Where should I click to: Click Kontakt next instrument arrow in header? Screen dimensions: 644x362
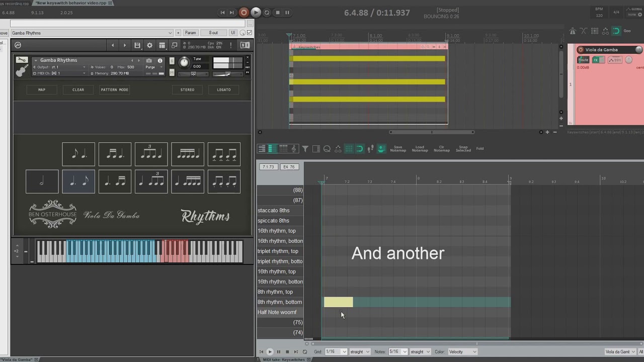(x=125, y=45)
